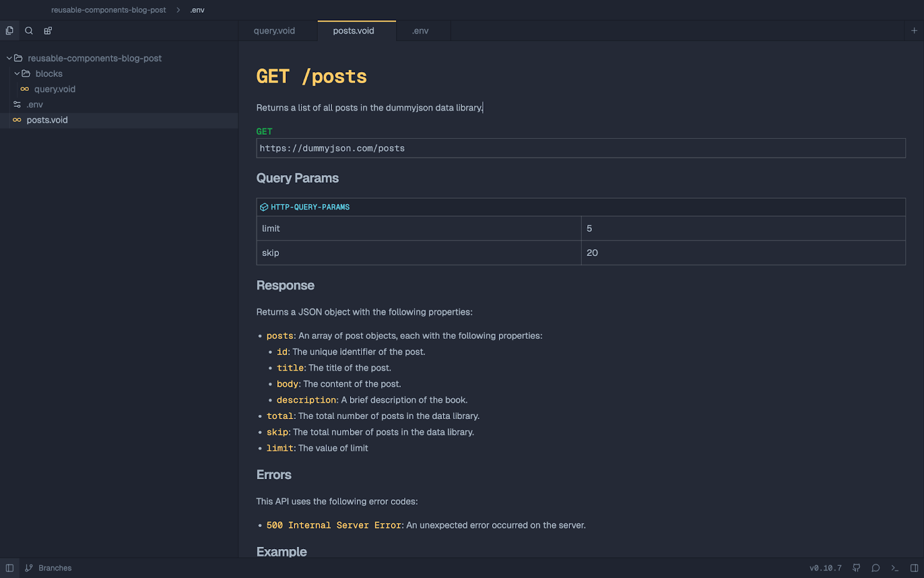Collapse the blocks folder
This screenshot has width=924, height=578.
point(17,74)
